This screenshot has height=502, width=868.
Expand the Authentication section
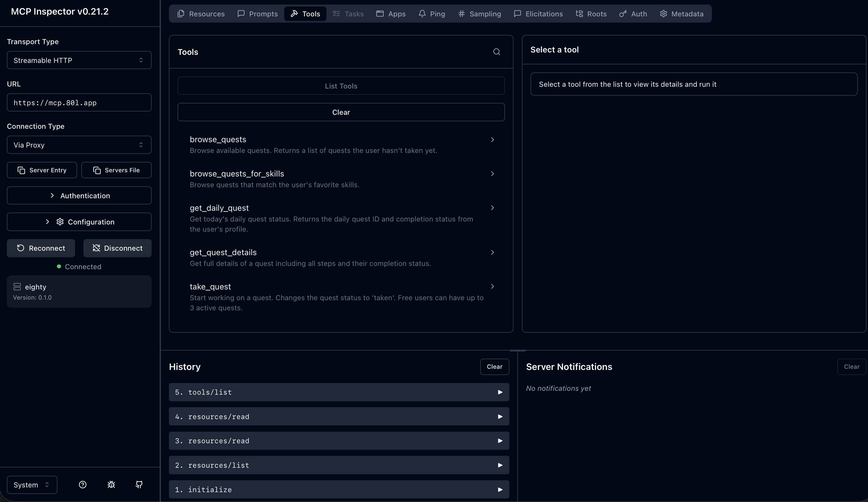79,196
